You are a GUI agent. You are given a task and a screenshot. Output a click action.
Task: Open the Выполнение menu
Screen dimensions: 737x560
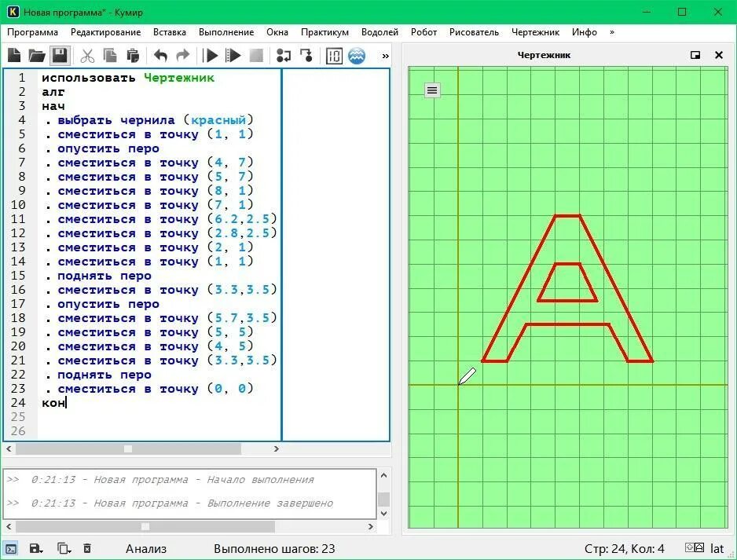226,32
